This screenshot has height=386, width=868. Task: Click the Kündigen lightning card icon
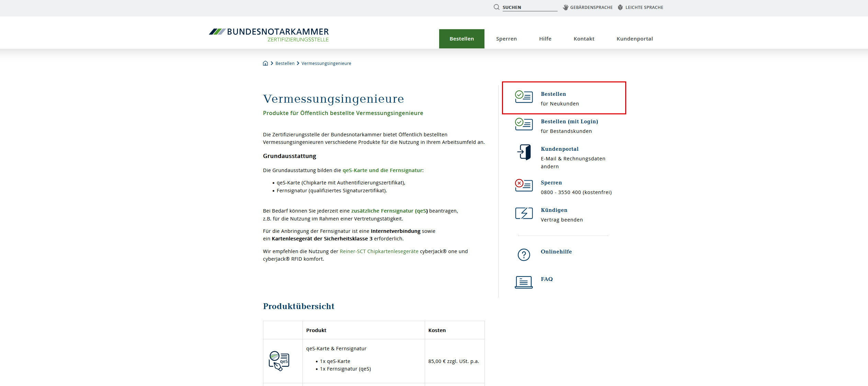point(524,213)
